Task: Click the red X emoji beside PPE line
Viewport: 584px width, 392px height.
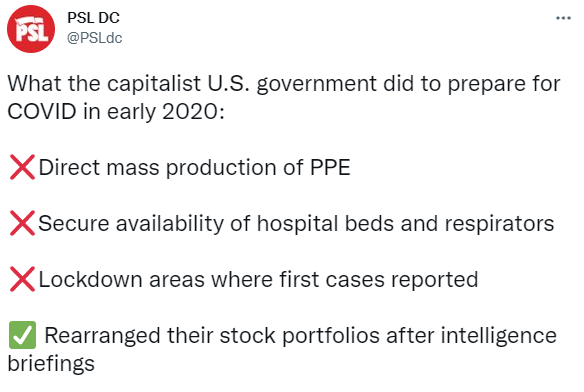Action: 22,167
